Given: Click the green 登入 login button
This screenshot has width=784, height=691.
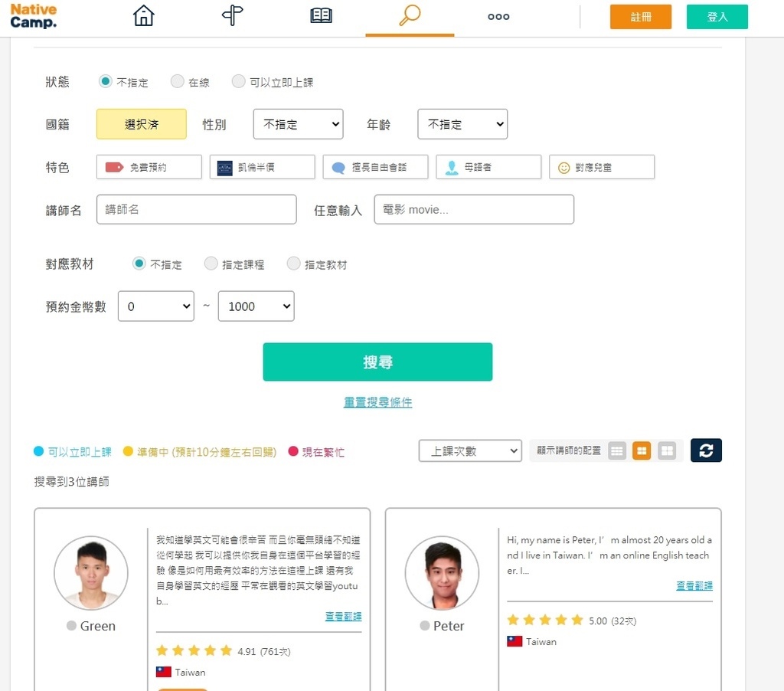Looking at the screenshot, I should tap(717, 17).
